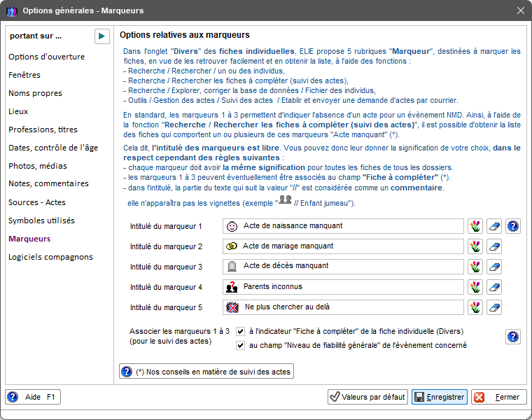Toggle the "Niveau de fiabilité générale" checkbox
Viewport: 532px width, 420px height.
[240, 345]
